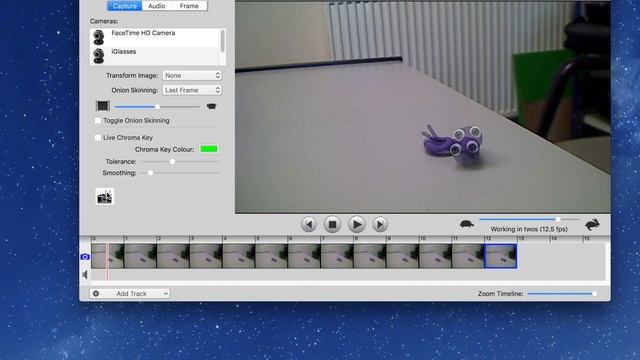Click the speaker audio track icon
The image size is (640, 360).
[x=85, y=275]
